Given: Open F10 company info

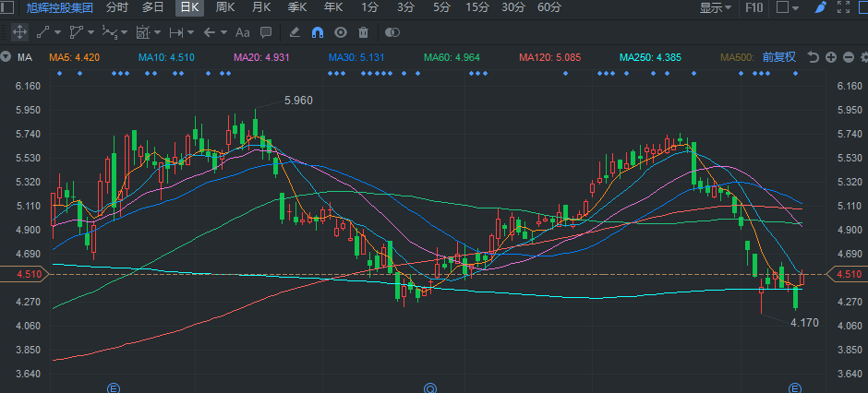Looking at the screenshot, I should tap(754, 7).
